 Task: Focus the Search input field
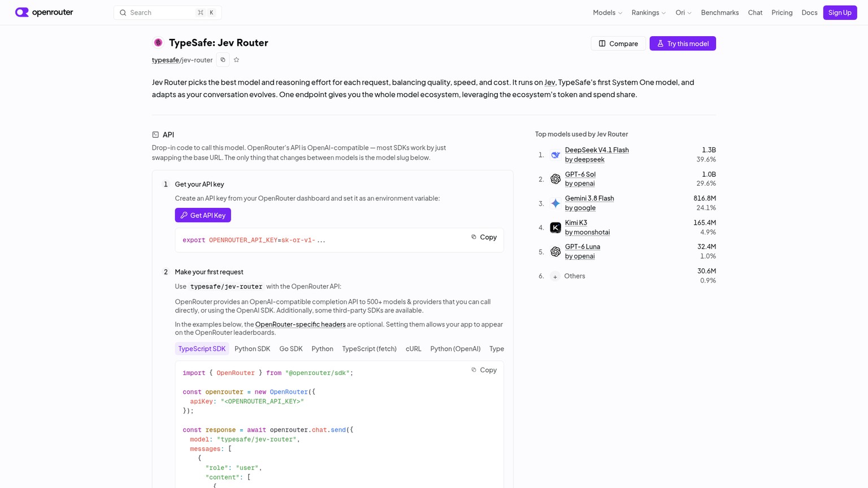click(x=168, y=12)
